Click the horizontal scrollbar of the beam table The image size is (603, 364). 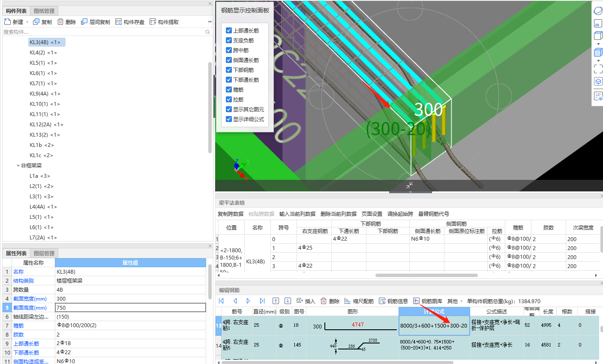[x=426, y=275]
